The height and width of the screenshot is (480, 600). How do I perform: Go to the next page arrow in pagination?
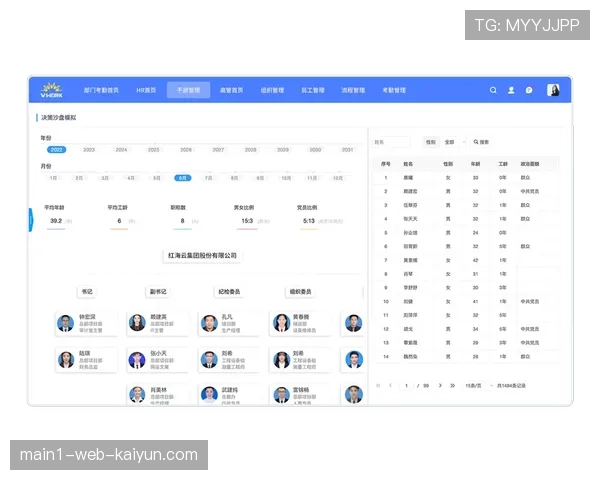point(439,385)
